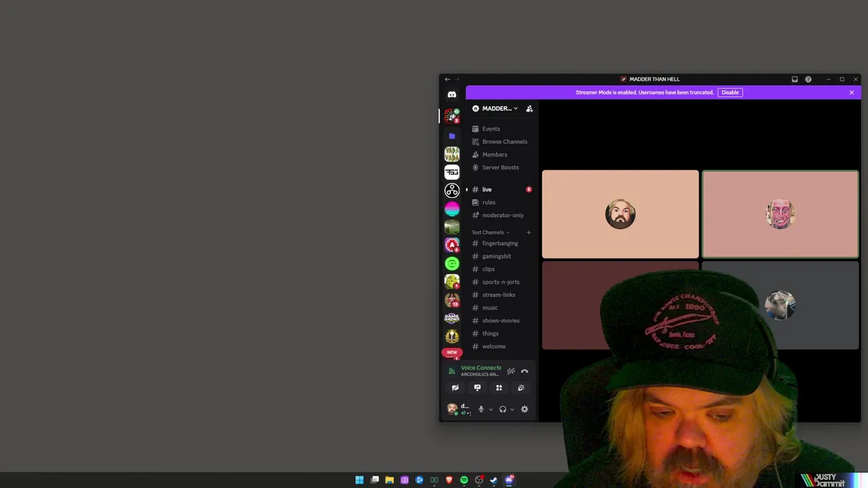Open the Windows Start button

pyautogui.click(x=359, y=480)
